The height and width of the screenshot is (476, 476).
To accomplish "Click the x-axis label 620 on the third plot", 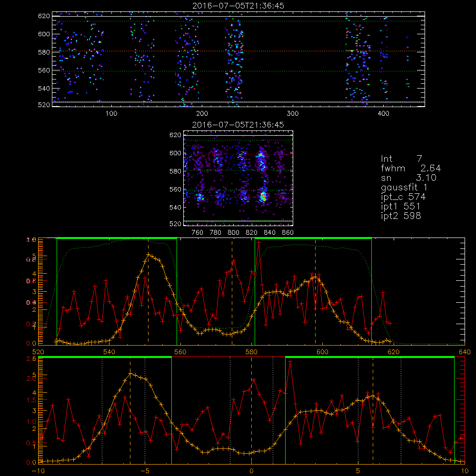I will pyautogui.click(x=394, y=352).
